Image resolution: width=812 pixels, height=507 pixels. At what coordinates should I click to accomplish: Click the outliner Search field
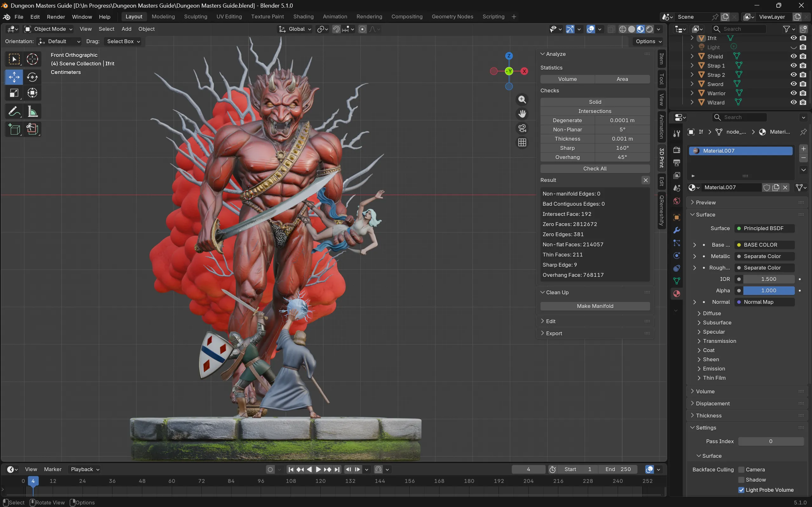pyautogui.click(x=739, y=29)
